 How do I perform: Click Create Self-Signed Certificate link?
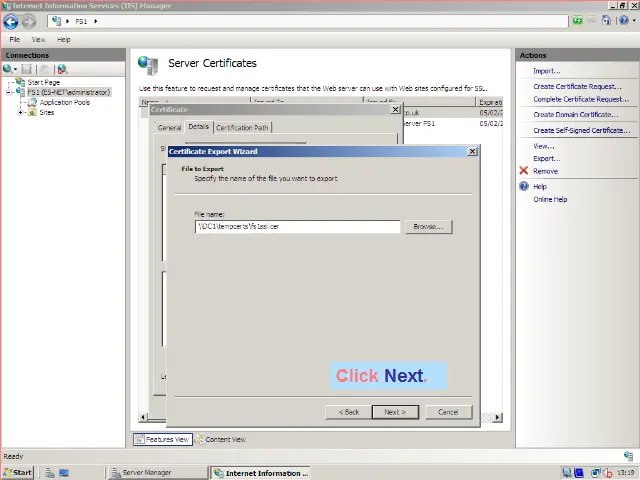click(581, 130)
